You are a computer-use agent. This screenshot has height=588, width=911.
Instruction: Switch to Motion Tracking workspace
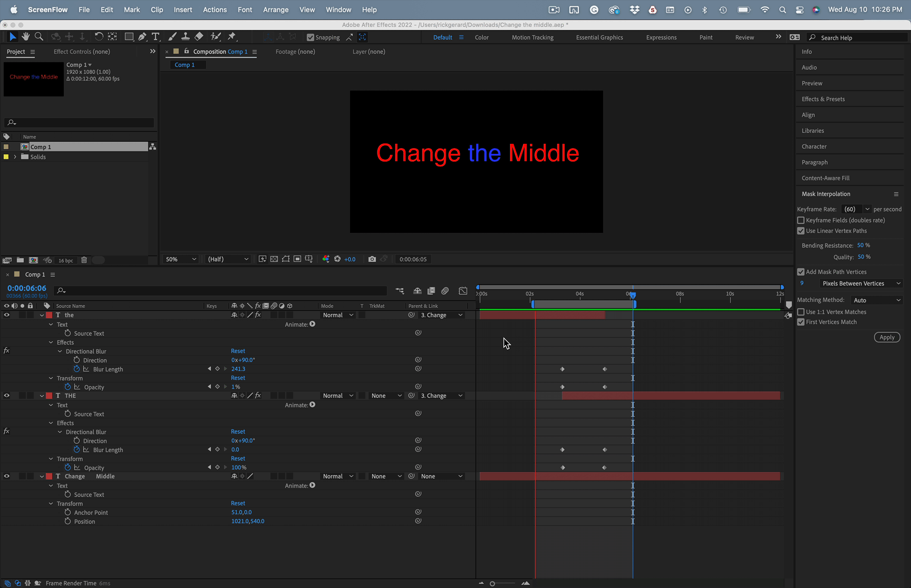(x=532, y=37)
